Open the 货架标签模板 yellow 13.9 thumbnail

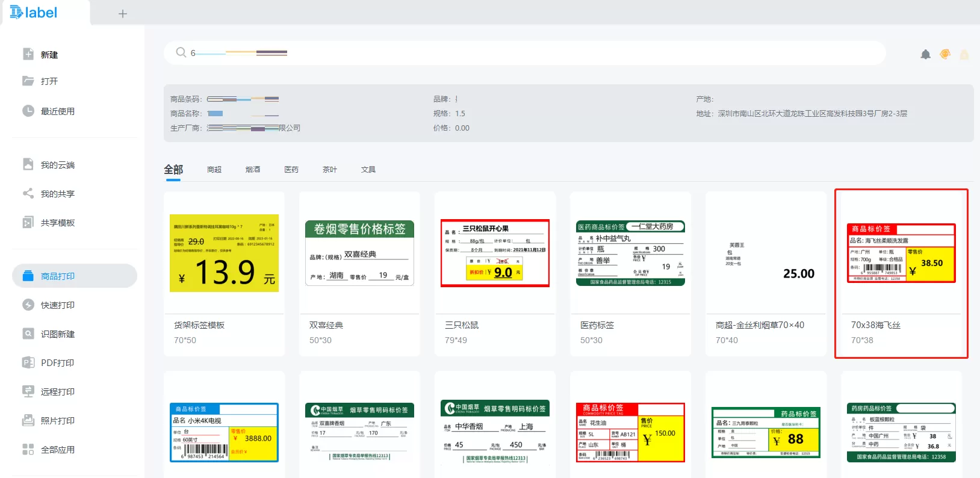224,253
